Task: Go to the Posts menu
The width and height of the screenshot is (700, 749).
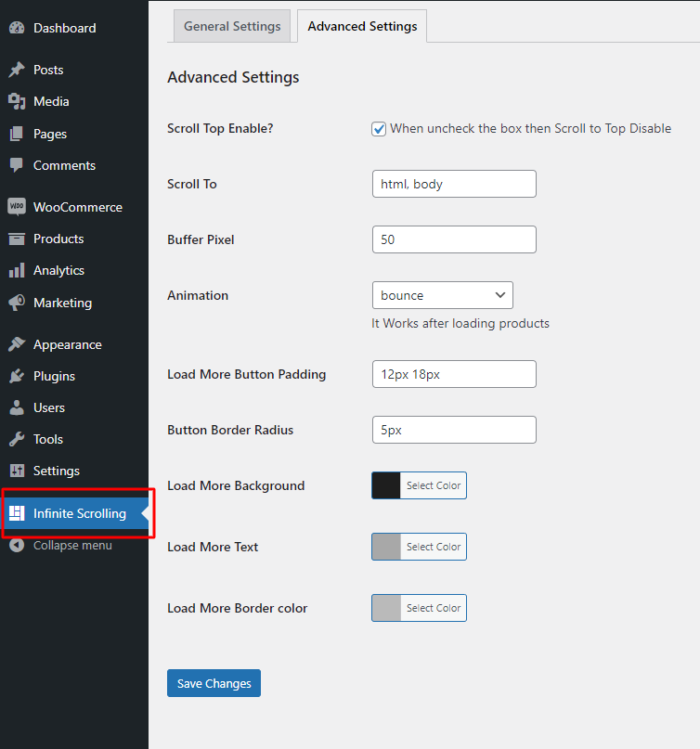Action: 48,70
